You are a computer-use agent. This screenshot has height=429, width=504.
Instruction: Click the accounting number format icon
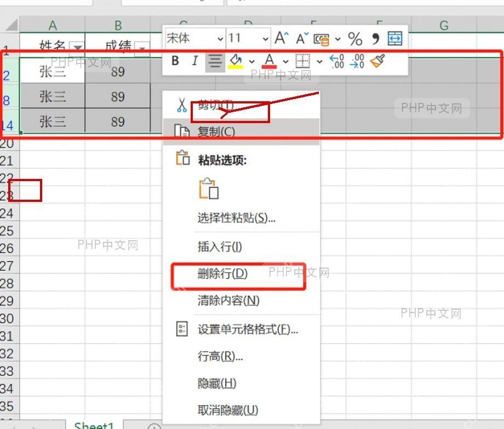[322, 39]
